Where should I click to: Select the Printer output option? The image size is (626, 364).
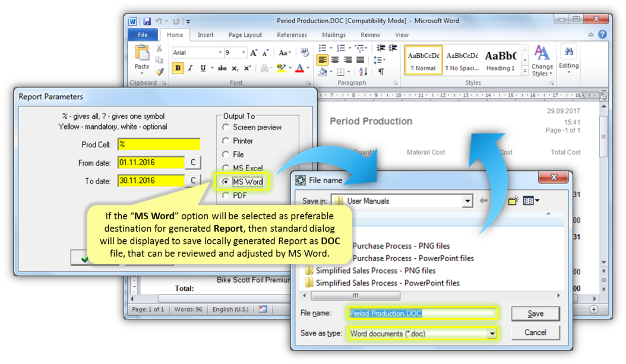(x=226, y=141)
